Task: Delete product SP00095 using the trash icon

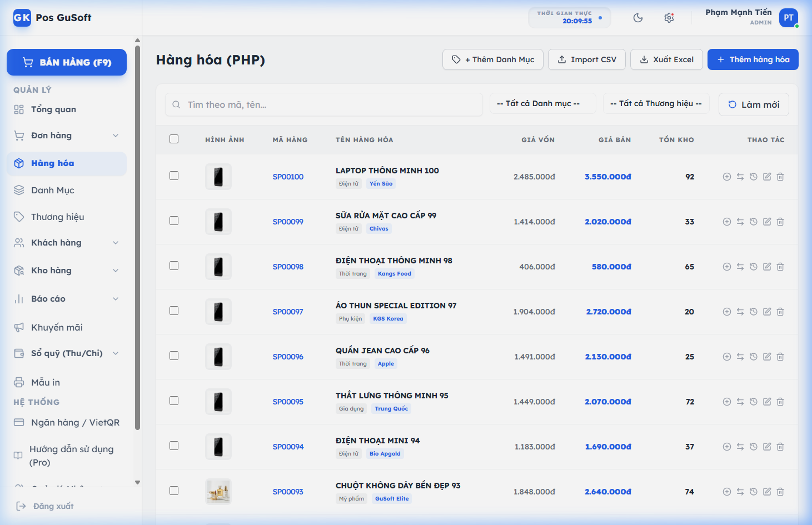Action: (780, 402)
